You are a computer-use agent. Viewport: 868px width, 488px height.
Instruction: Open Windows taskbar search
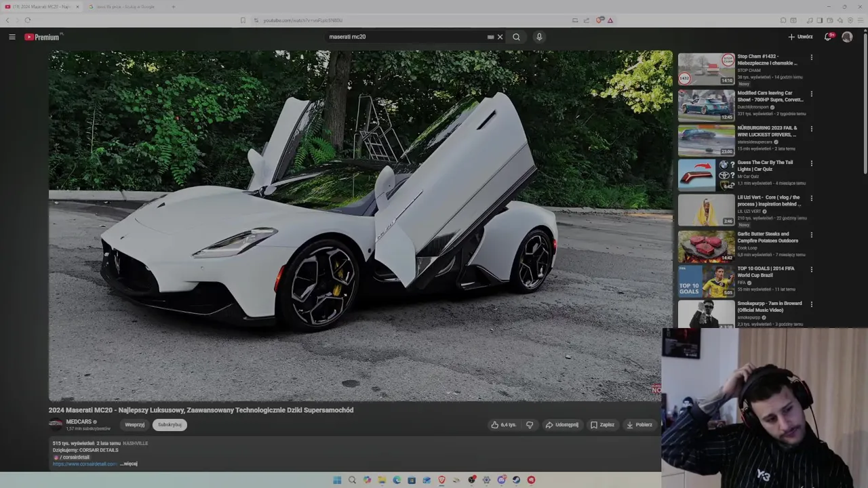click(x=352, y=480)
